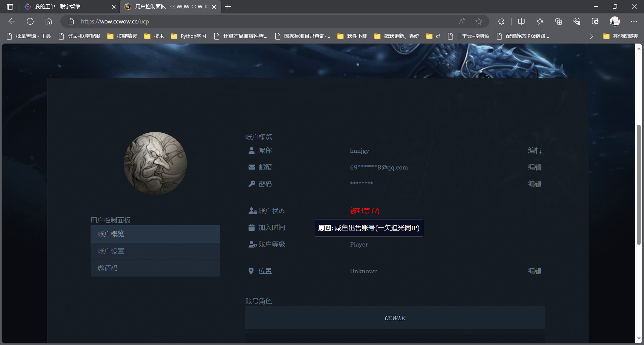The width and height of the screenshot is (644, 345).
Task: Toggle the favorite star in the address bar
Action: point(479,21)
